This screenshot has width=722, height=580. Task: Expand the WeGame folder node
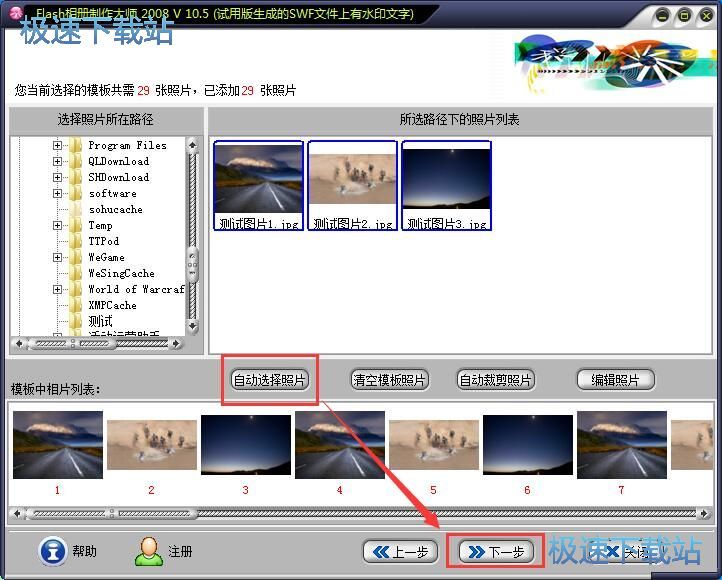57,257
